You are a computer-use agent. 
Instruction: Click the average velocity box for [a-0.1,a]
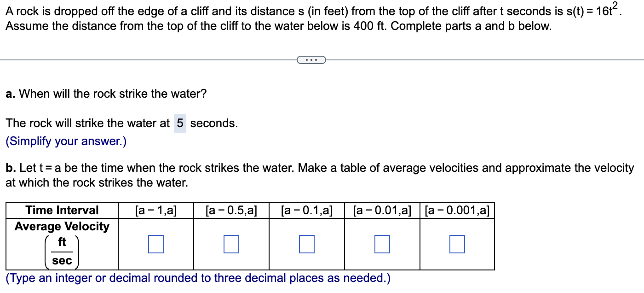(x=306, y=245)
